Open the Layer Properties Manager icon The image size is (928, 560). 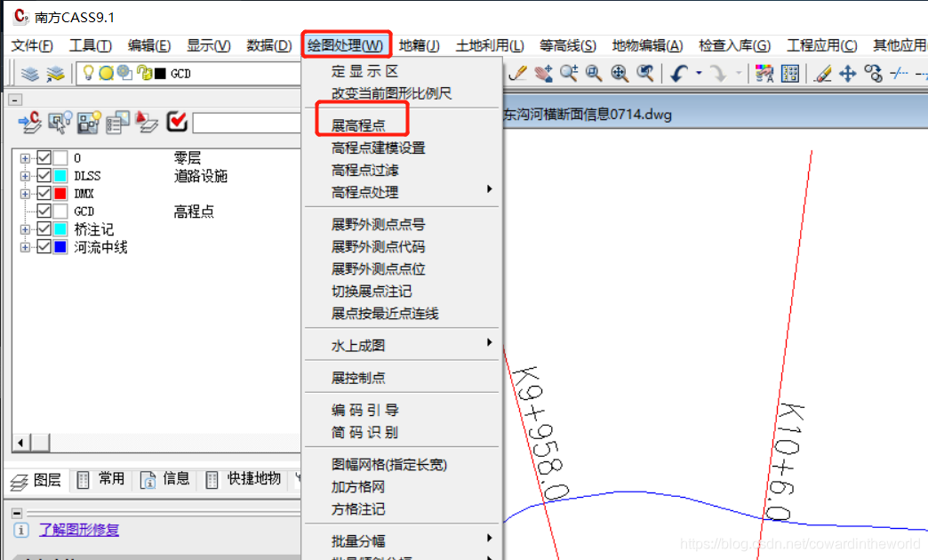[x=29, y=74]
